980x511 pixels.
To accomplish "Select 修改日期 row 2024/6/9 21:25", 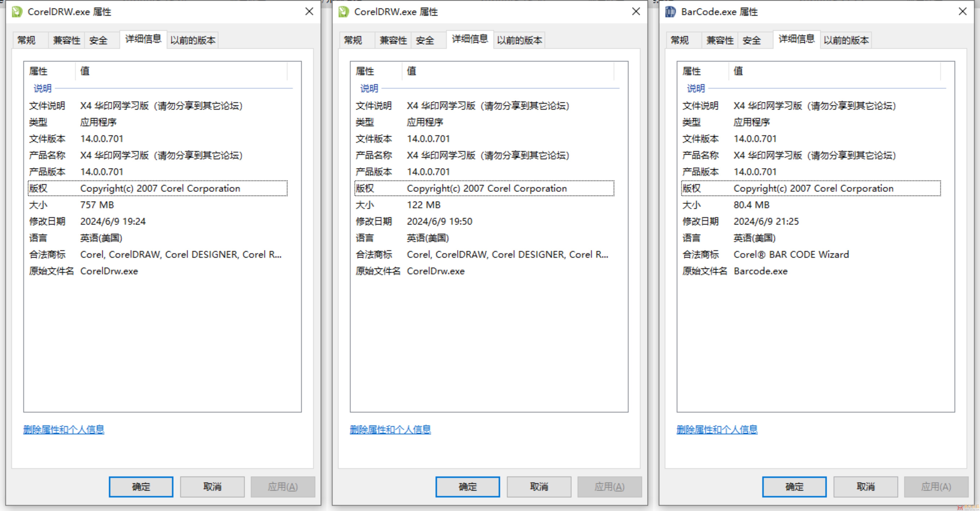I will (811, 221).
